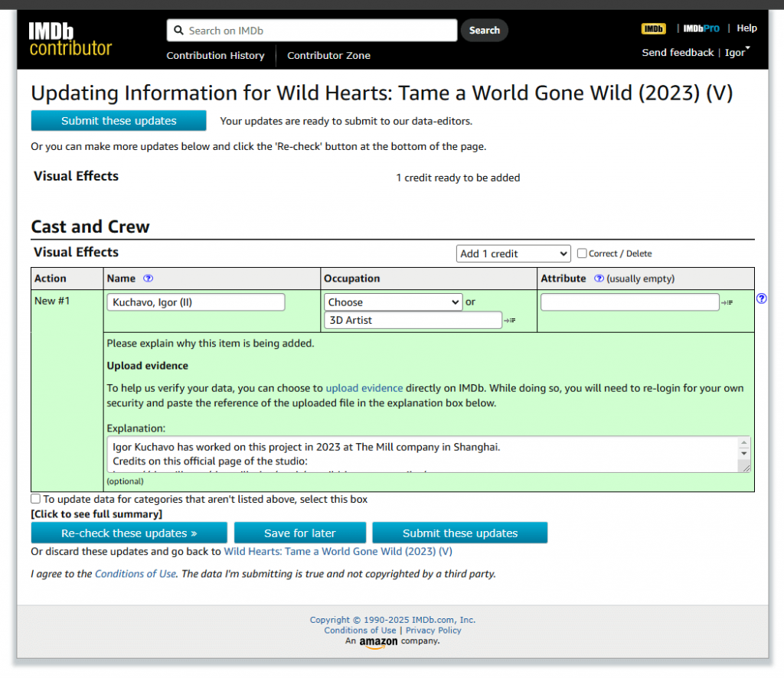Expand the Igor account menu
784x678 pixels.
point(737,52)
